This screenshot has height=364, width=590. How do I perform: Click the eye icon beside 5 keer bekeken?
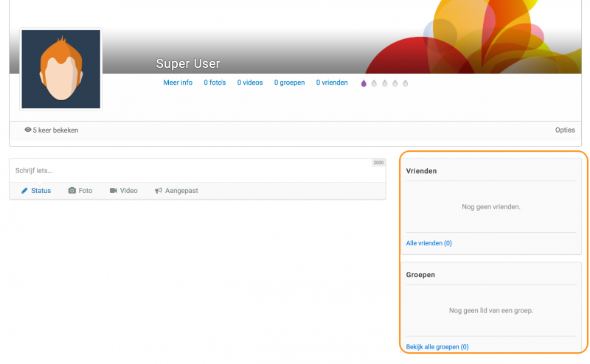click(28, 130)
